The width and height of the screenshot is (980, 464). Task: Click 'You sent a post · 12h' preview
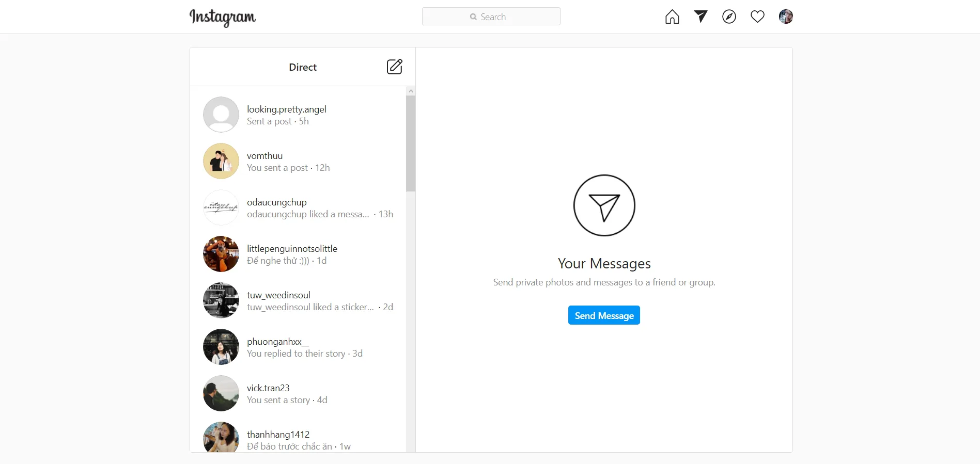[288, 168]
